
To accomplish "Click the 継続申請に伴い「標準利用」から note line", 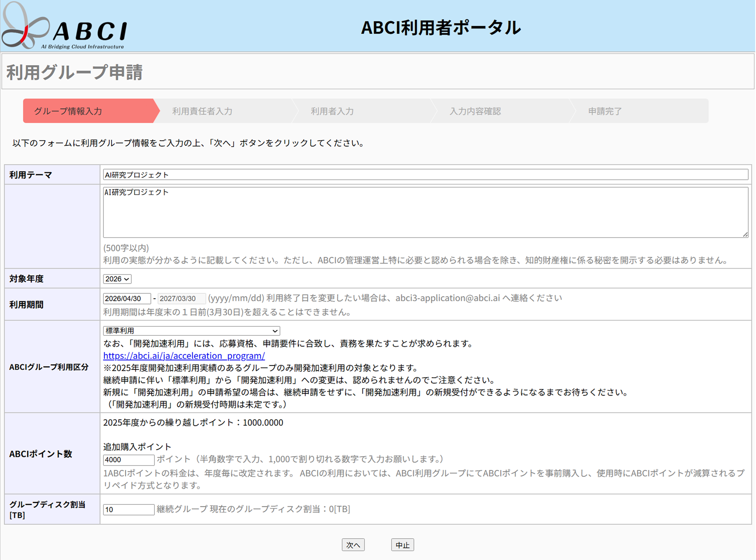I will 299,380.
